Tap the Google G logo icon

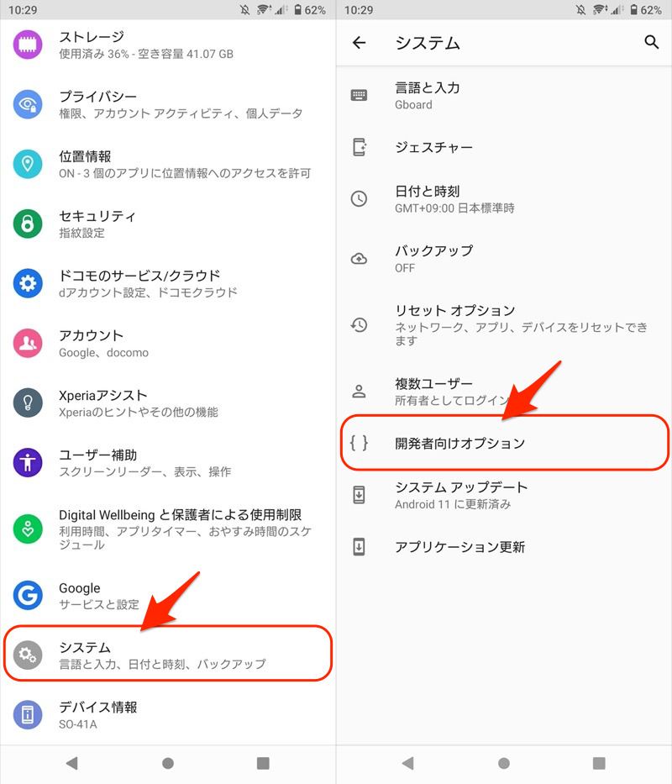pos(28,595)
